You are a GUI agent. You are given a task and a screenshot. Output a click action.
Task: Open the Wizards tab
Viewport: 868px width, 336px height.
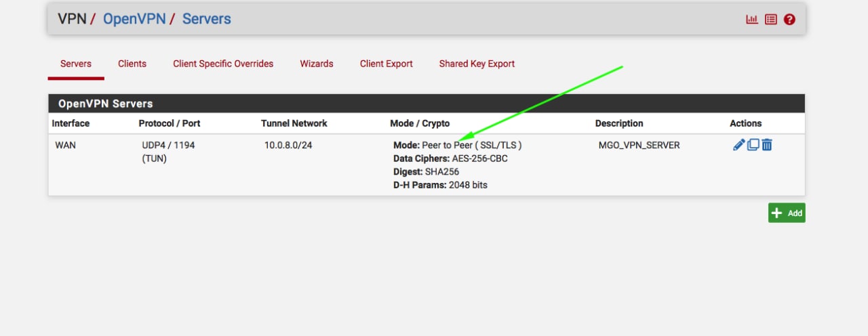(317, 64)
